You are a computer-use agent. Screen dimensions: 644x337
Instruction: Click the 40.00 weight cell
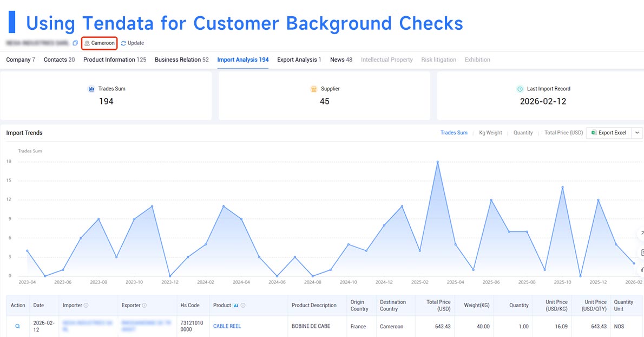(483, 326)
